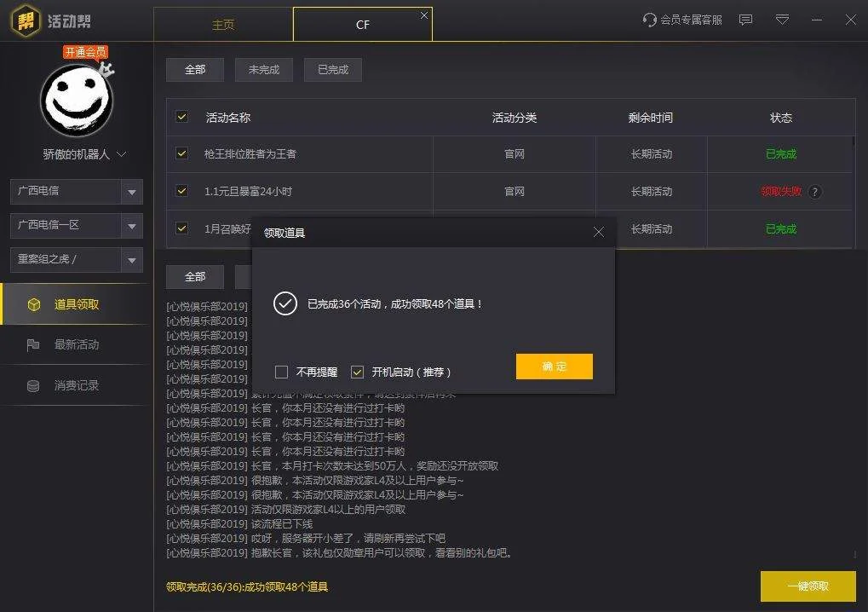The width and height of the screenshot is (868, 612).
Task: Toggle checkbox for 1月召唤好 activity
Action: pos(181,228)
